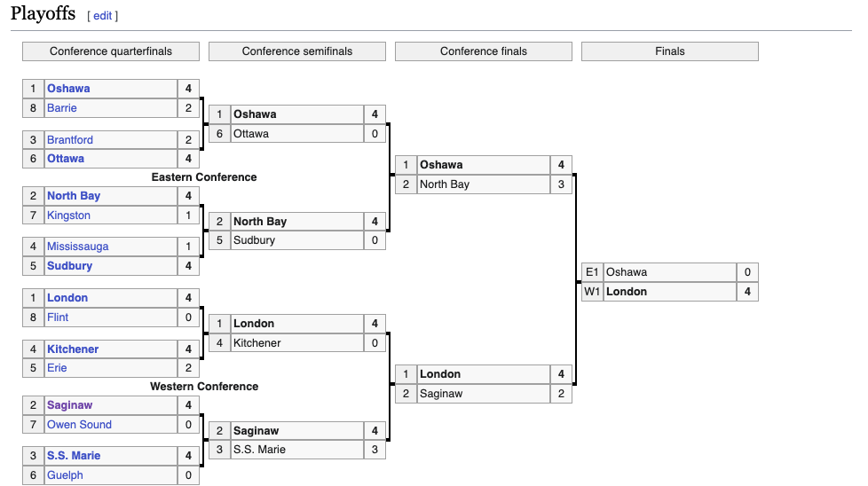Follow the Flint team link
The height and width of the screenshot is (486, 868).
[58, 317]
